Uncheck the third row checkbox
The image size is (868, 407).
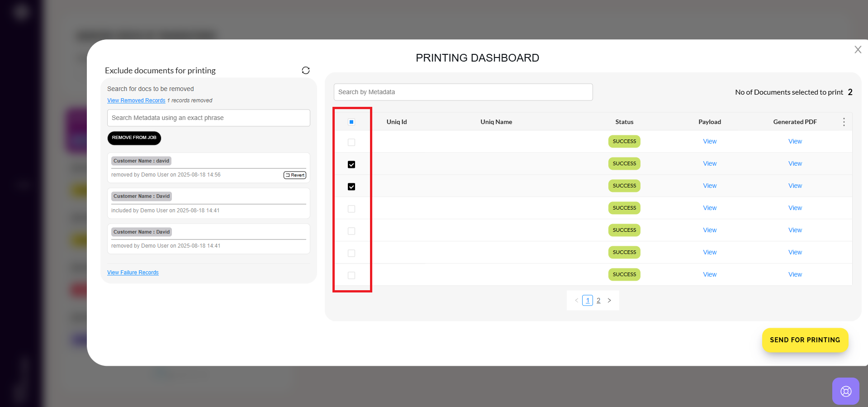[351, 187]
